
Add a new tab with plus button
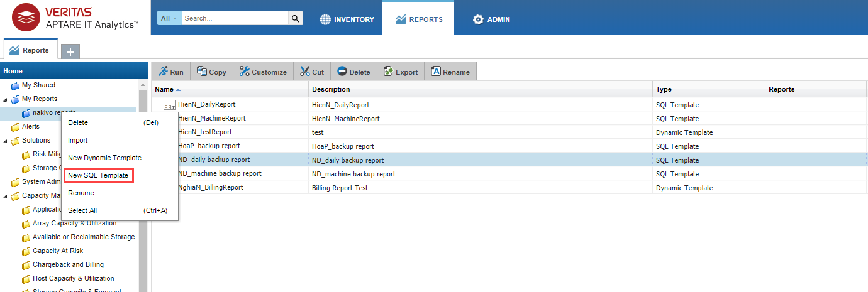click(70, 51)
